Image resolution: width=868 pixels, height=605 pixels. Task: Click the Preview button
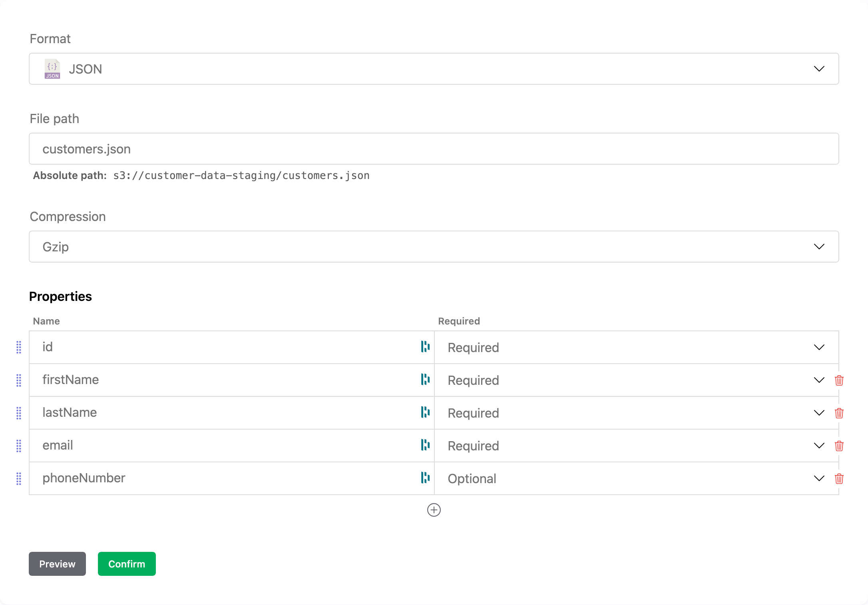[57, 564]
